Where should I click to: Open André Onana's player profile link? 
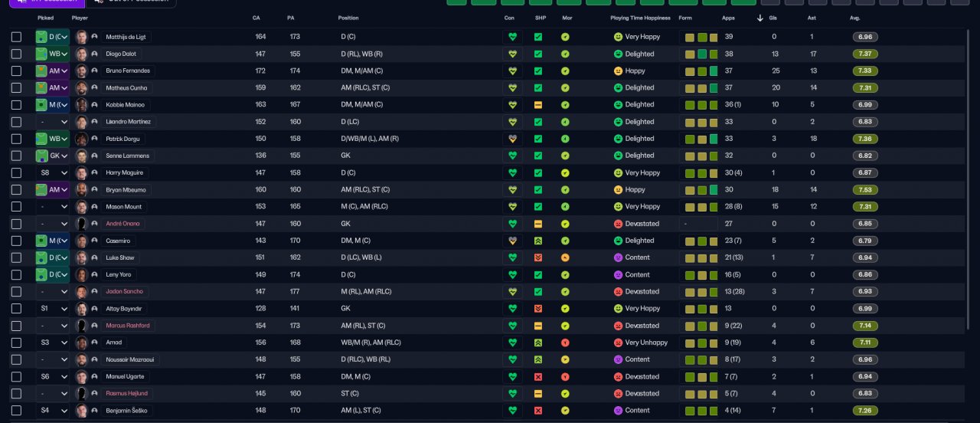tap(122, 224)
